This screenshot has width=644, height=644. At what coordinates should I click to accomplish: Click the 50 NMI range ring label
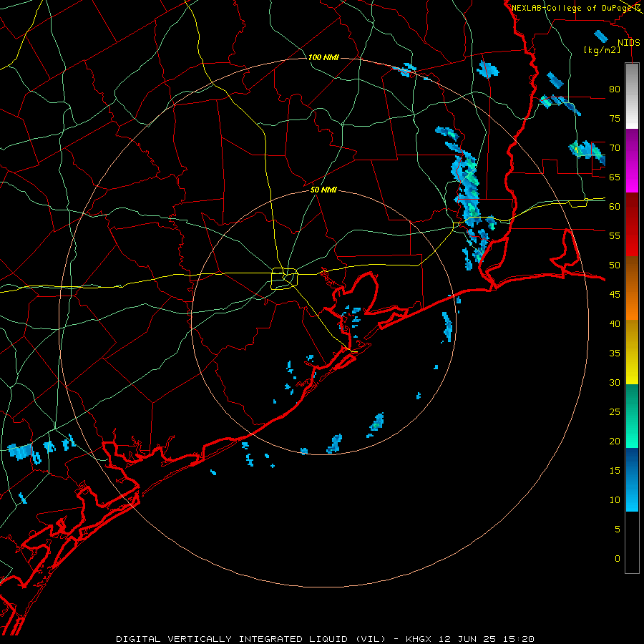pyautogui.click(x=323, y=190)
